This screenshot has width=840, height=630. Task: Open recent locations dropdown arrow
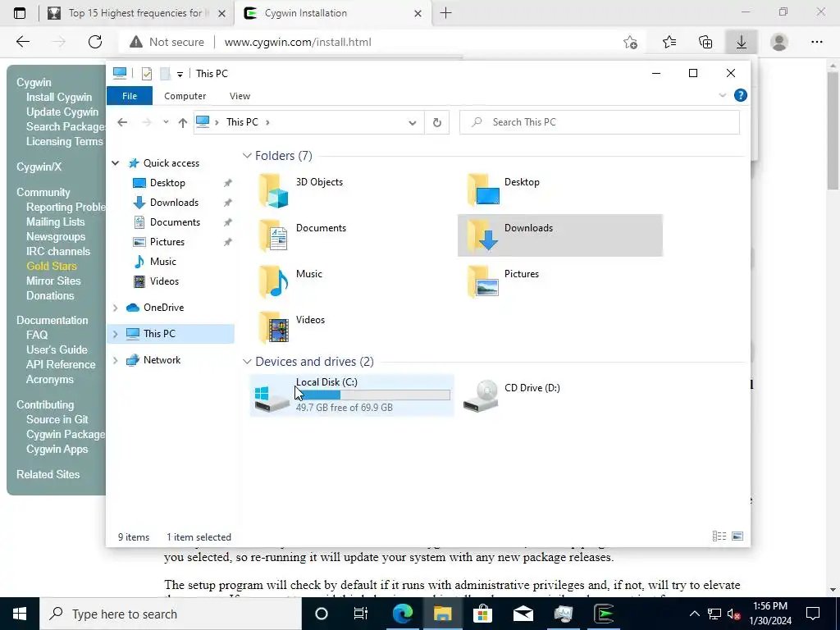coord(166,122)
